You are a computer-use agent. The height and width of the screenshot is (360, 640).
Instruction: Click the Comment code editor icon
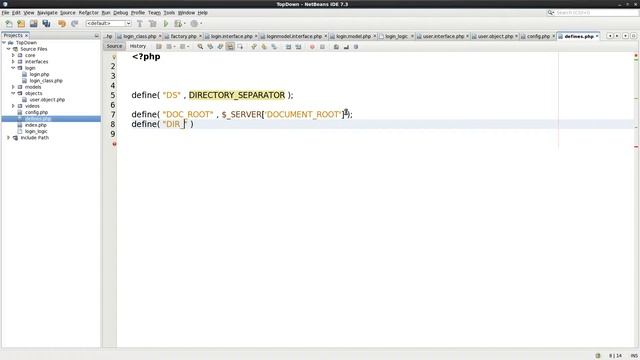(x=336, y=47)
